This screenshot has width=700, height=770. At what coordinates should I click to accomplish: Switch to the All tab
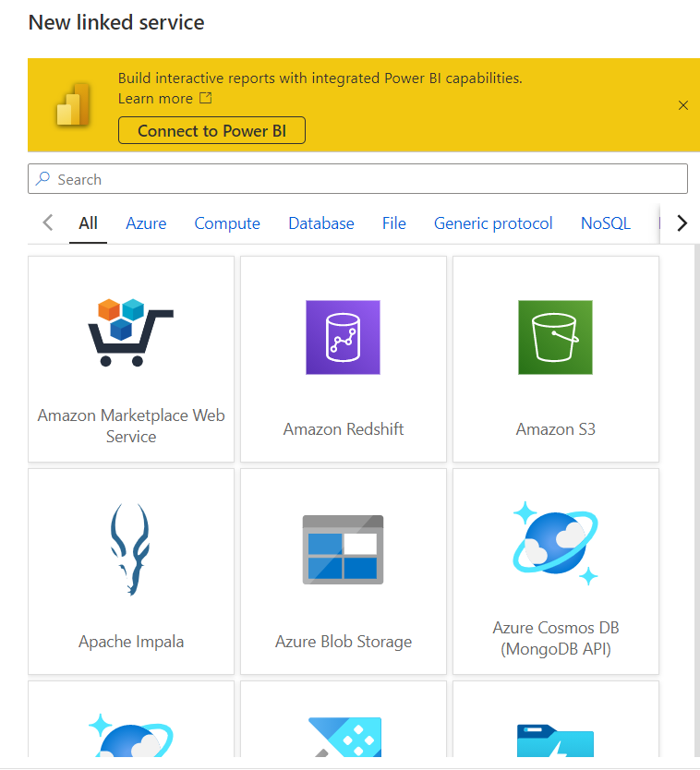pos(88,223)
